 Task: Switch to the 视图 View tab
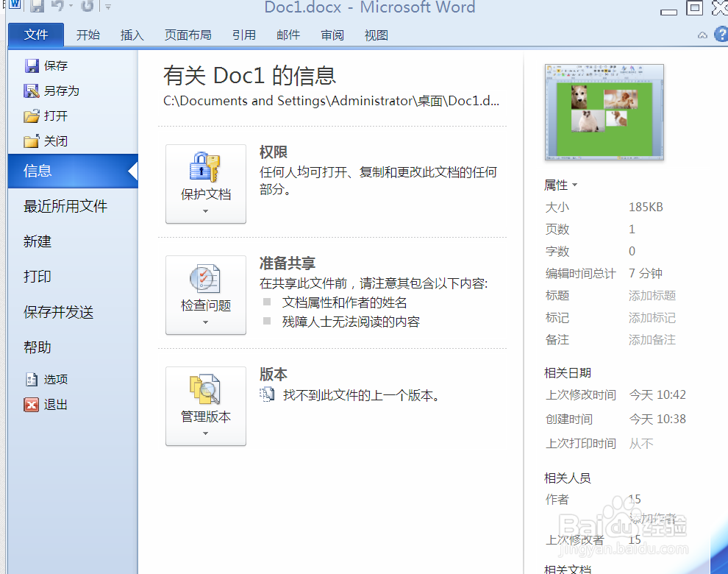coord(376,35)
